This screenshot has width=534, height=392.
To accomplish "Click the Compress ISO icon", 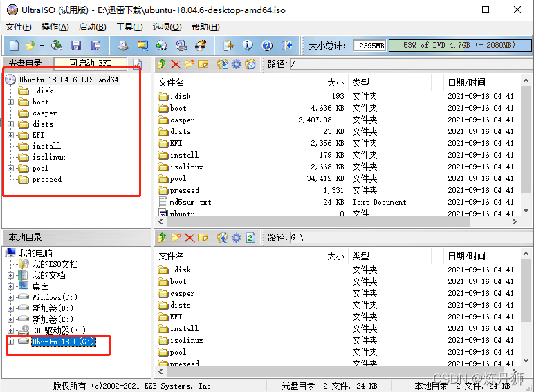I will (161, 46).
